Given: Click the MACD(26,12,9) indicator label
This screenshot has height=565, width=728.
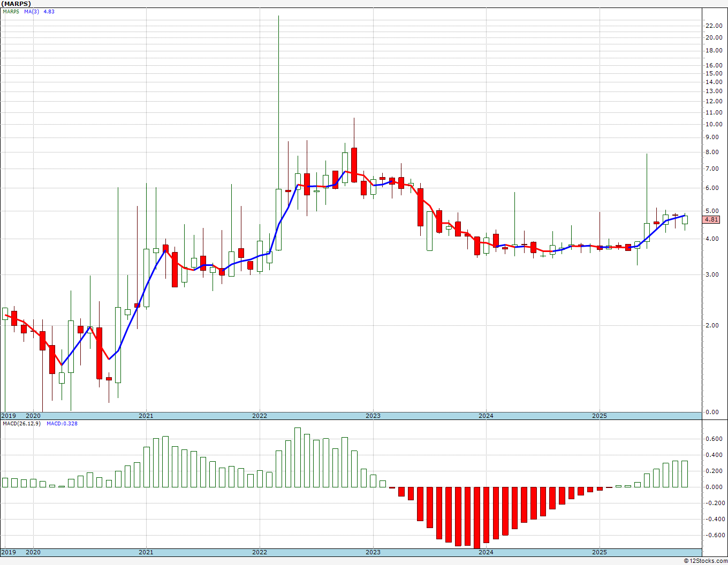Looking at the screenshot, I should (22, 423).
